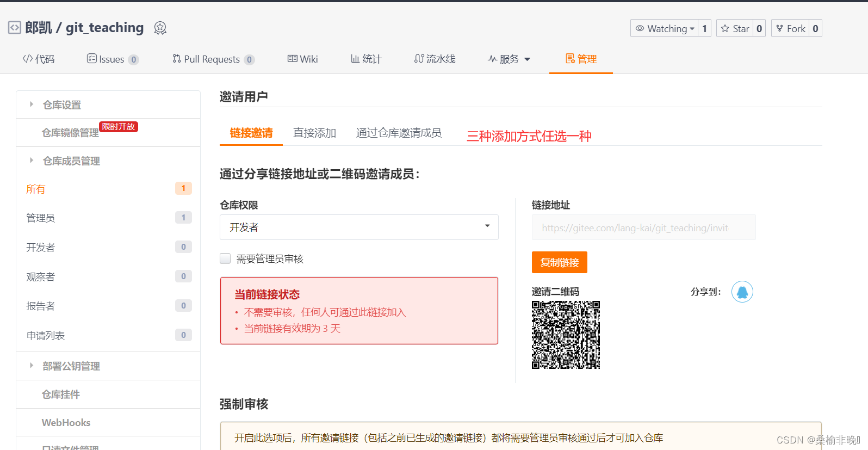The width and height of the screenshot is (868, 450).
Task: Expand the 仓库成员管理 section
Action: [x=108, y=161]
